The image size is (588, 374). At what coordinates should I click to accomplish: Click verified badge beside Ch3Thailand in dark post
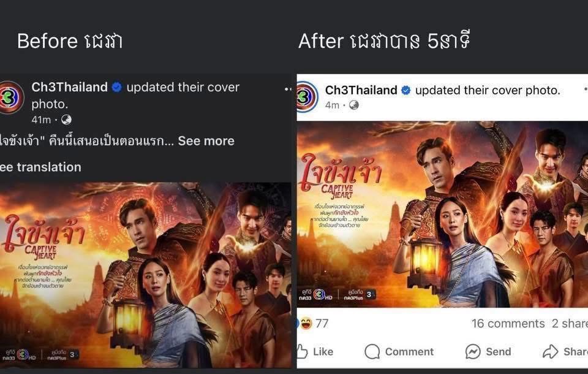click(x=117, y=87)
